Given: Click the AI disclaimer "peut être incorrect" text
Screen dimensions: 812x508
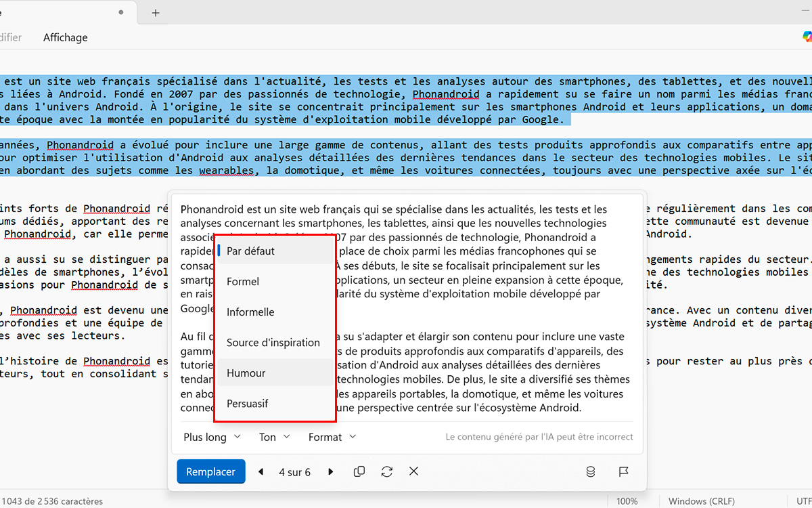Looking at the screenshot, I should pos(539,437).
